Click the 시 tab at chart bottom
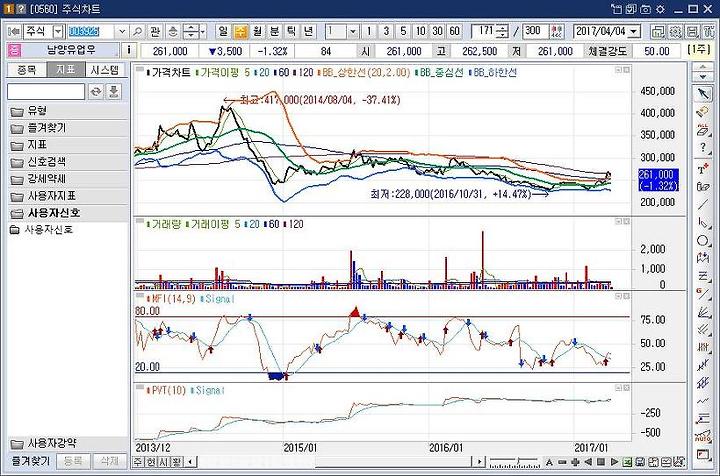Screen dimensions: 720x476 (x=163, y=462)
